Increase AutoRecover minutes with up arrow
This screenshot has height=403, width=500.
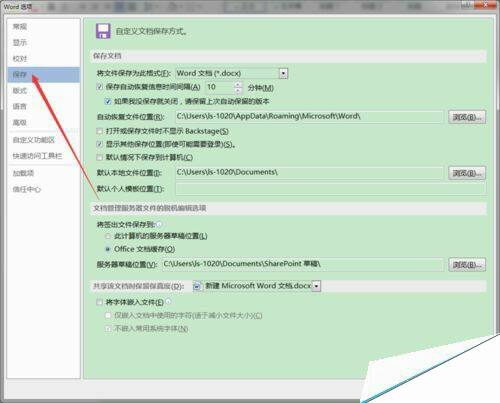click(238, 85)
